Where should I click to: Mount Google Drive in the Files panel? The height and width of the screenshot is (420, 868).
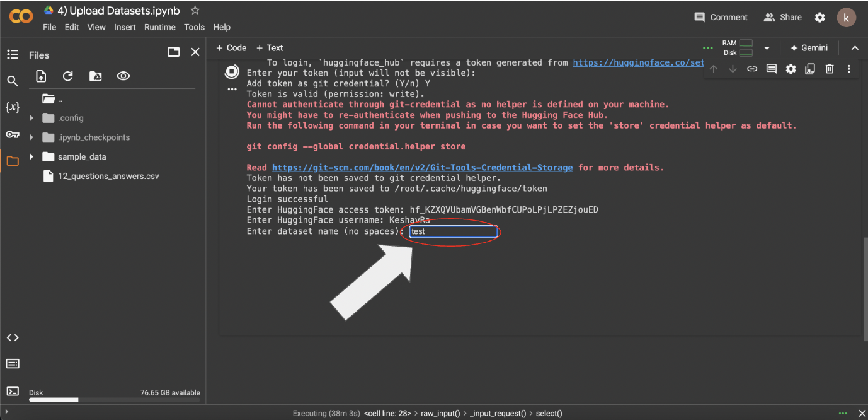coord(95,76)
